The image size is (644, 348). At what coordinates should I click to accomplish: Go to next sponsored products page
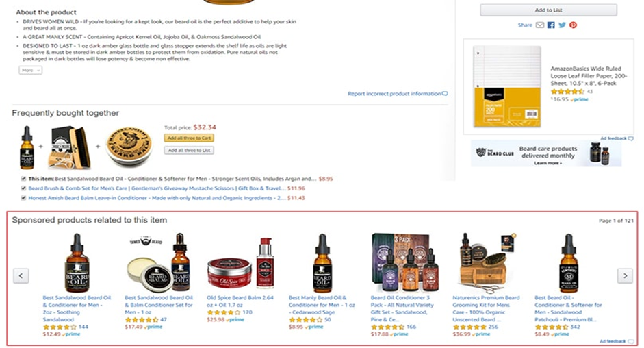click(x=625, y=275)
